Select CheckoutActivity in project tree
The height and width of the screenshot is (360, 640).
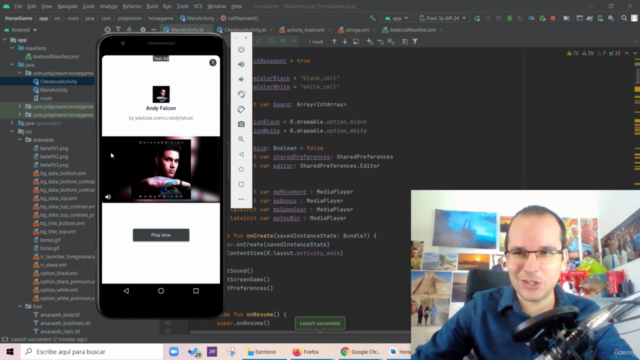58,82
